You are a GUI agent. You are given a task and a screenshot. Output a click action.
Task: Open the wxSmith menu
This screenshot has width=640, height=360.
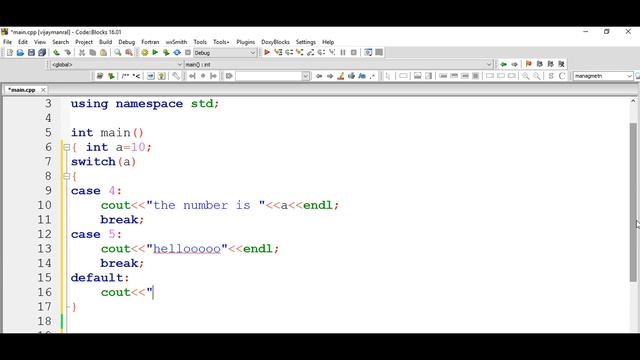(176, 42)
